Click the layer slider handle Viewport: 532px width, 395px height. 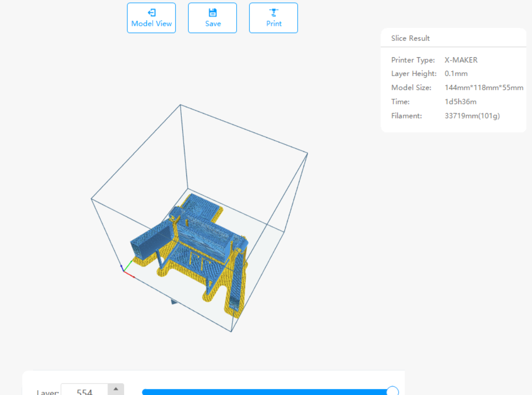393,391
